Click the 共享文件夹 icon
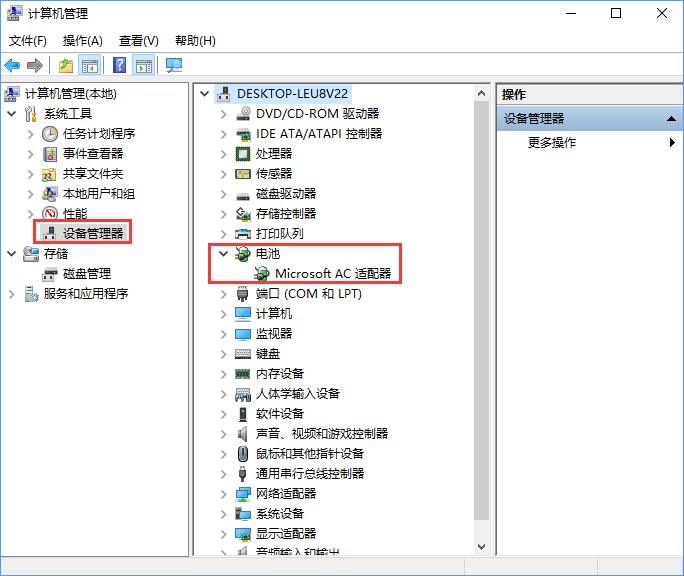Screen dimensions: 684x576 [x=49, y=174]
